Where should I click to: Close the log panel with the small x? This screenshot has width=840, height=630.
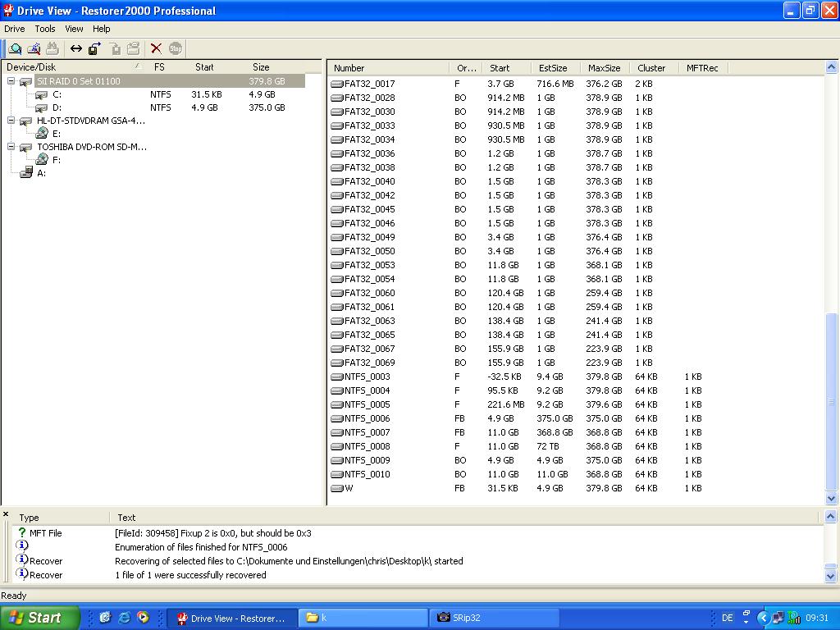6,514
